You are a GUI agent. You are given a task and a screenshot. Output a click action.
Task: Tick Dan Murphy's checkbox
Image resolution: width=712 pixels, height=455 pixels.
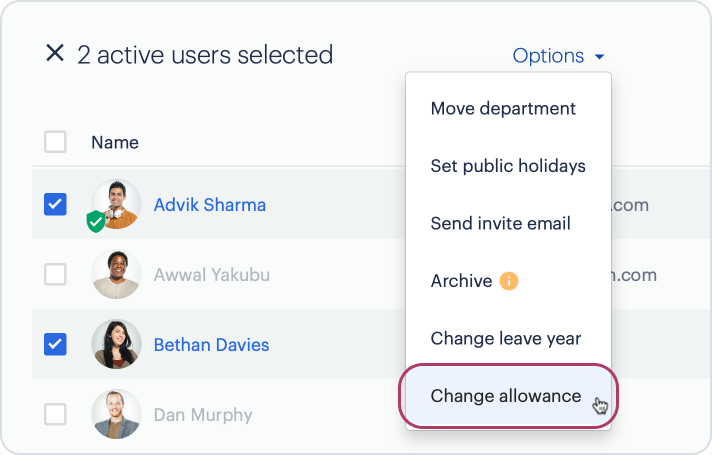pyautogui.click(x=55, y=414)
